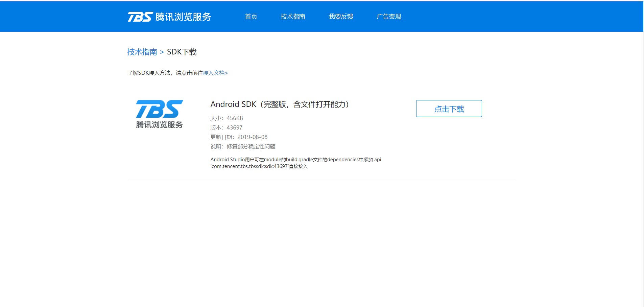Click the 更新日期 2019-08-08 text
This screenshot has height=307, width=644.
[x=238, y=137]
